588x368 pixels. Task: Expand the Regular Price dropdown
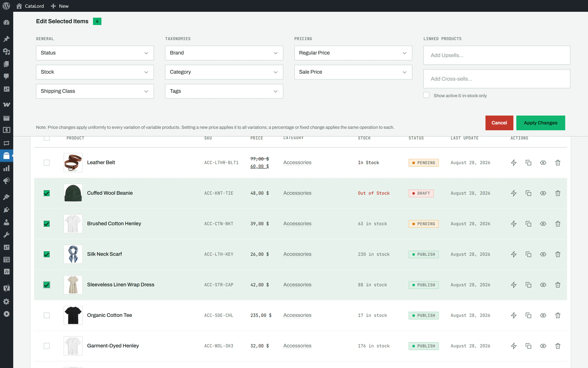[x=353, y=53]
